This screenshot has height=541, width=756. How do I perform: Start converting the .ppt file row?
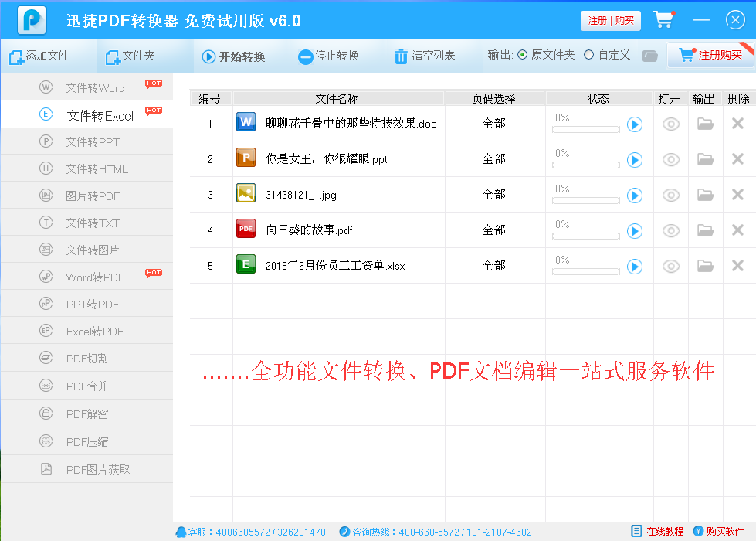[635, 160]
